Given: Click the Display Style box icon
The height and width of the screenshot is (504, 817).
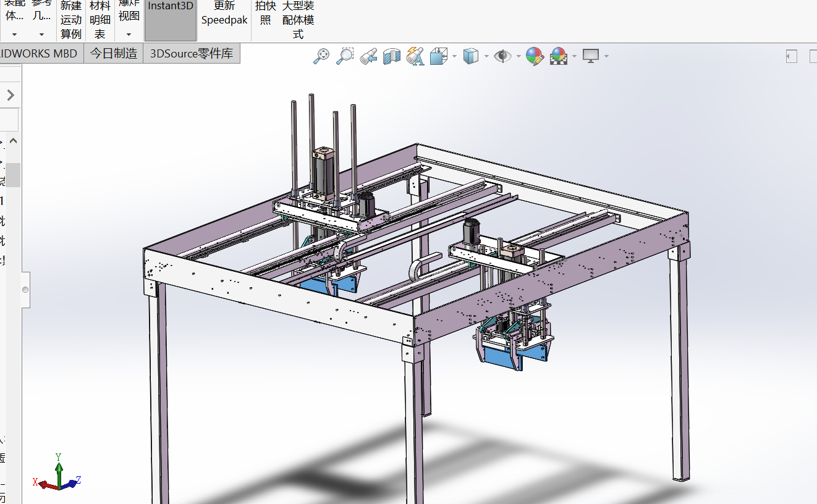Looking at the screenshot, I should tap(471, 56).
